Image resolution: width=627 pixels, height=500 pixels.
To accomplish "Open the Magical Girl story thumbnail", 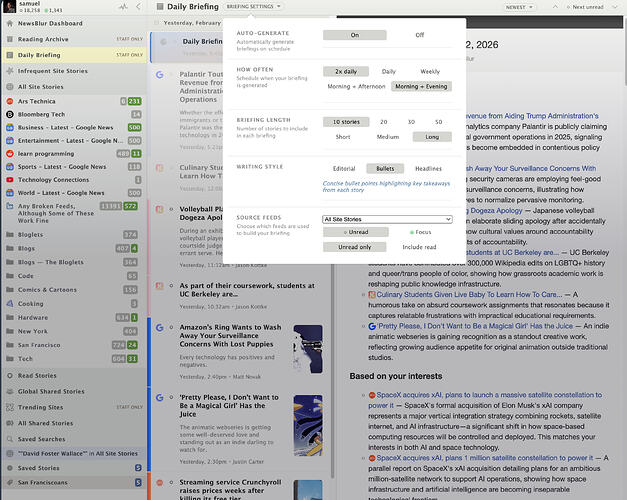I will click(308, 426).
